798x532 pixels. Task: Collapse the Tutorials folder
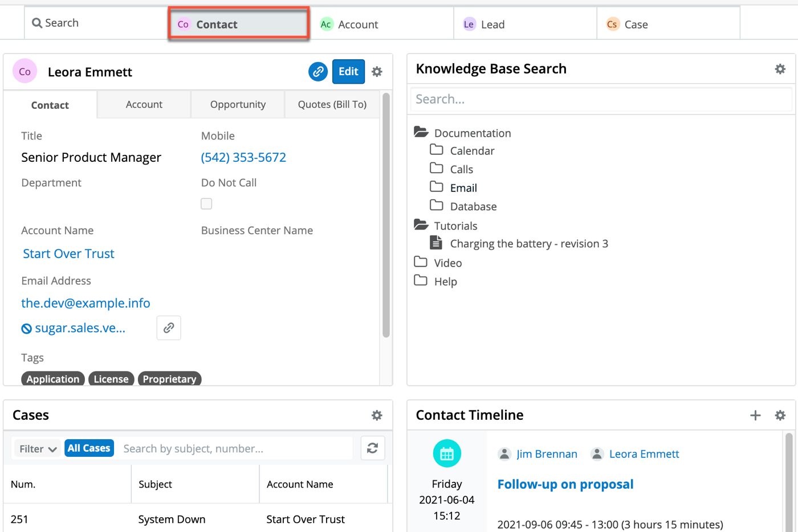[421, 226]
